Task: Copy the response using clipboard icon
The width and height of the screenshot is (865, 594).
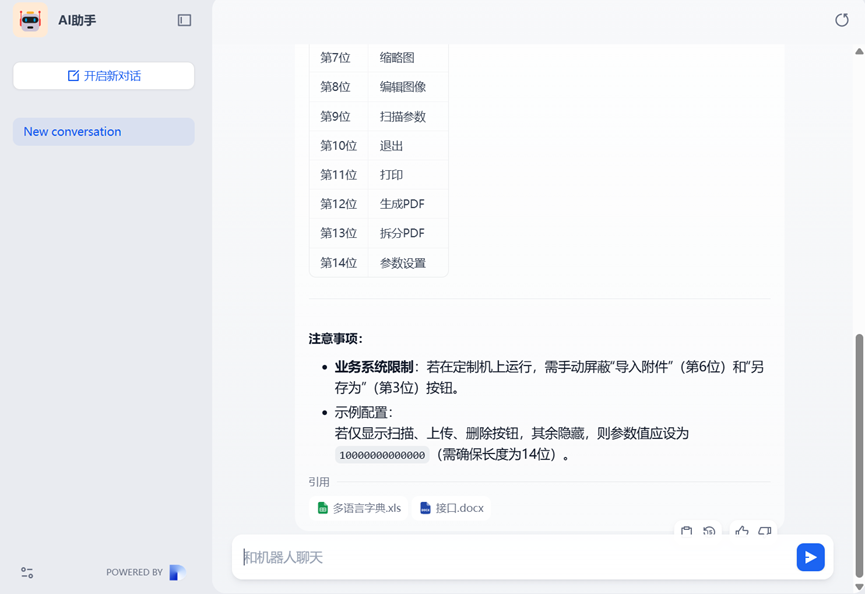Action: 686,531
